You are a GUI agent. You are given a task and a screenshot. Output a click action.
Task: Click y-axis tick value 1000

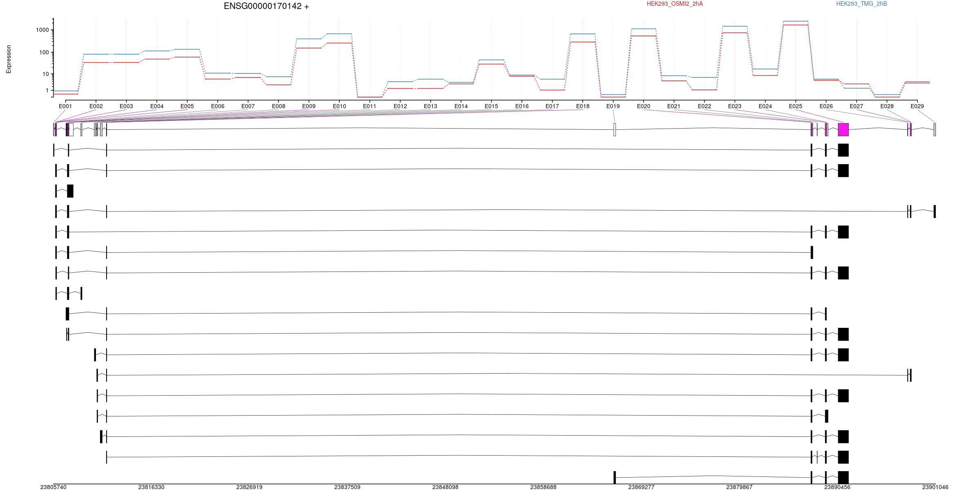pyautogui.click(x=42, y=30)
